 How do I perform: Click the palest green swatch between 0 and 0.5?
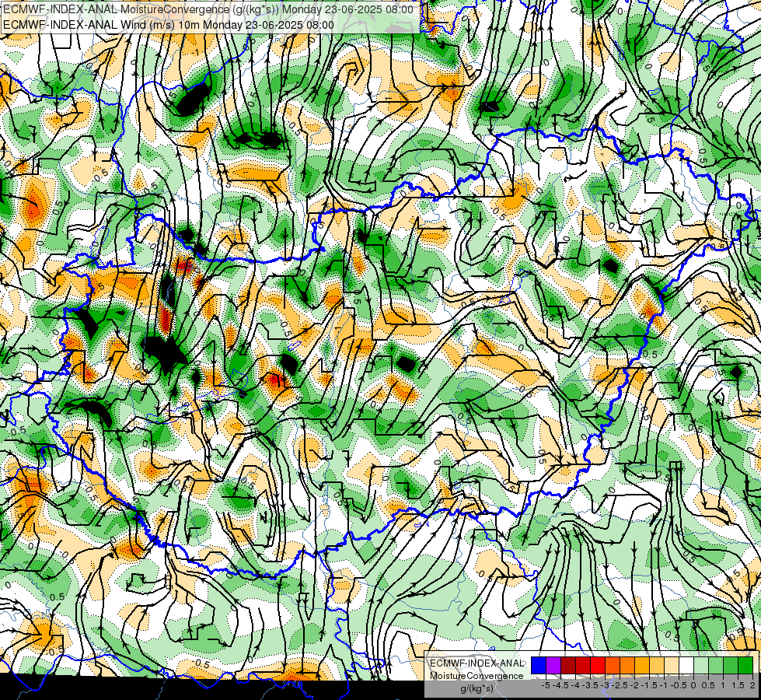click(701, 665)
